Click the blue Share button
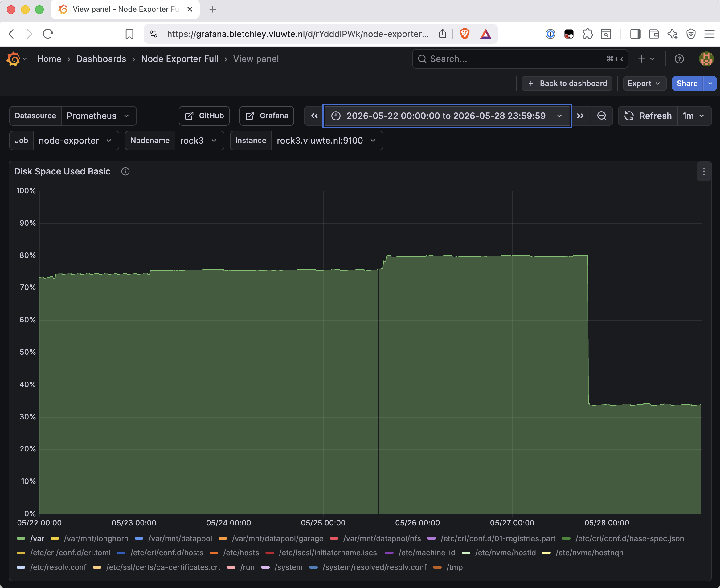The image size is (720, 588). [x=687, y=84]
